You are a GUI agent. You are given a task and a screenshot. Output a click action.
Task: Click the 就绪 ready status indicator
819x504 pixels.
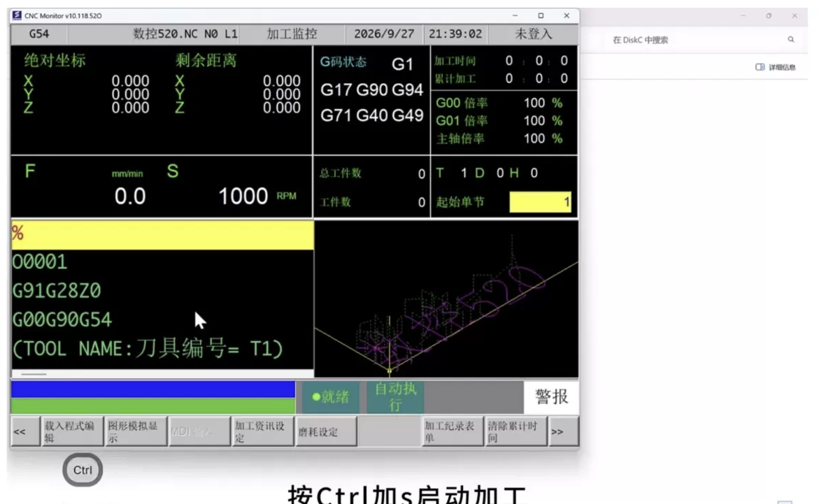[330, 397]
